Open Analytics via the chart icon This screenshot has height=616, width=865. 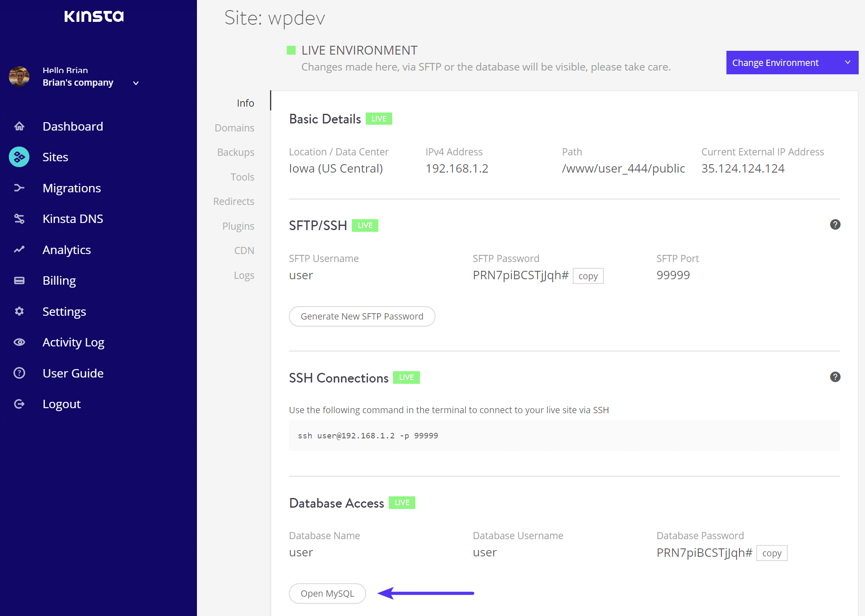[x=19, y=249]
